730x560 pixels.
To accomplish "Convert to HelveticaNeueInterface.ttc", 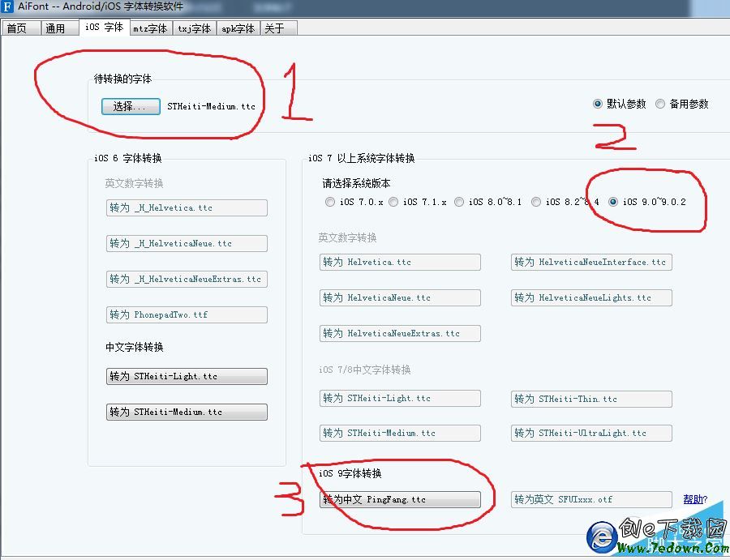I will pos(590,262).
